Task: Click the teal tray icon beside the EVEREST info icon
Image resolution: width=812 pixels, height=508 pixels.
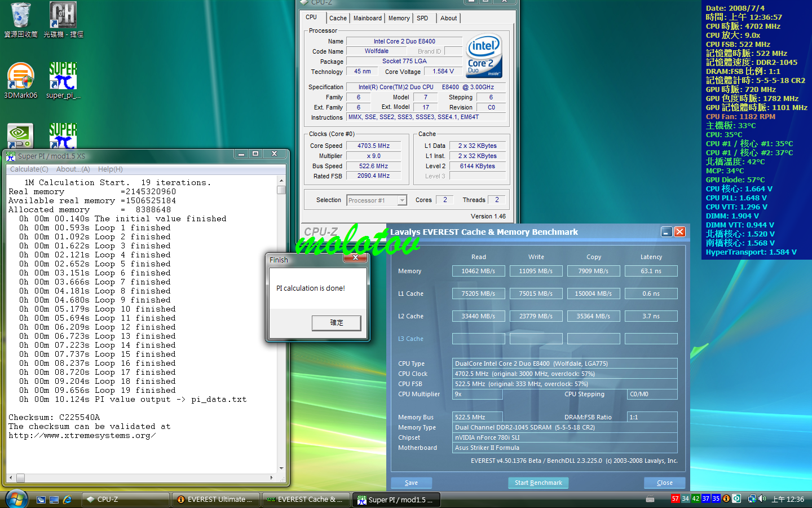Action: pyautogui.click(x=736, y=498)
